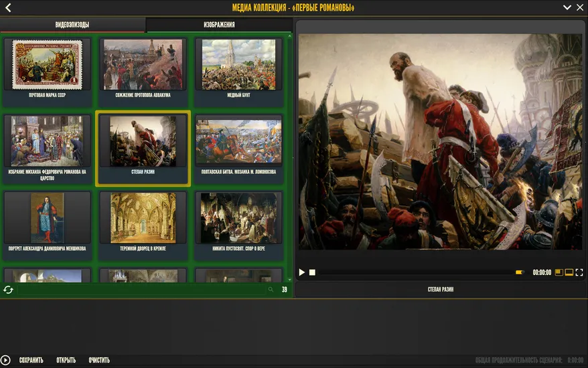Open the Видеоэпизоды tab

pyautogui.click(x=72, y=25)
